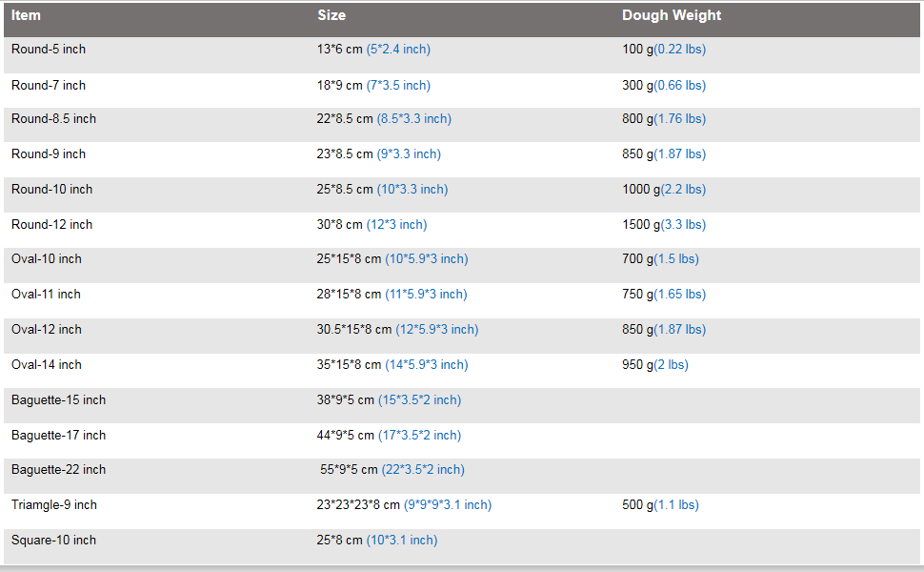Click the (2 lbs) blue weight text
The image size is (924, 572).
pos(672,365)
